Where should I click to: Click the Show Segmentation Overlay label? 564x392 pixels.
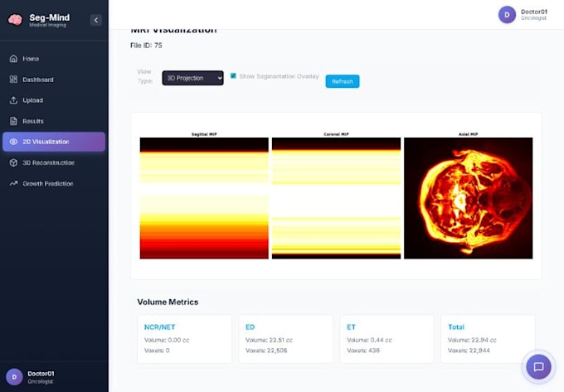(x=280, y=76)
